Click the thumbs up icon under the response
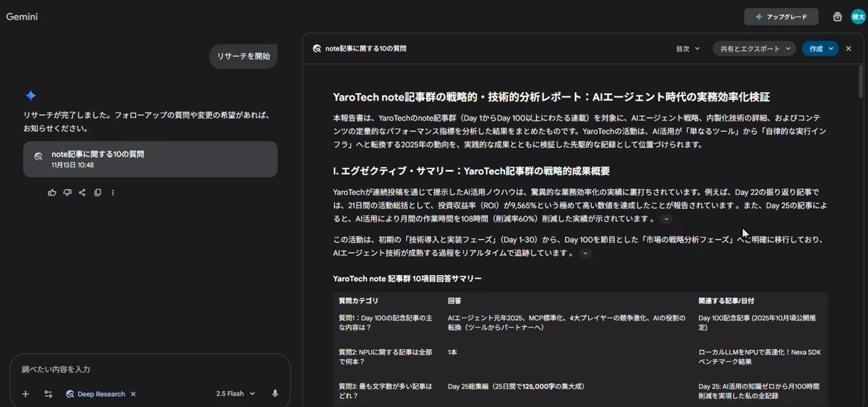The image size is (868, 407). coord(51,193)
